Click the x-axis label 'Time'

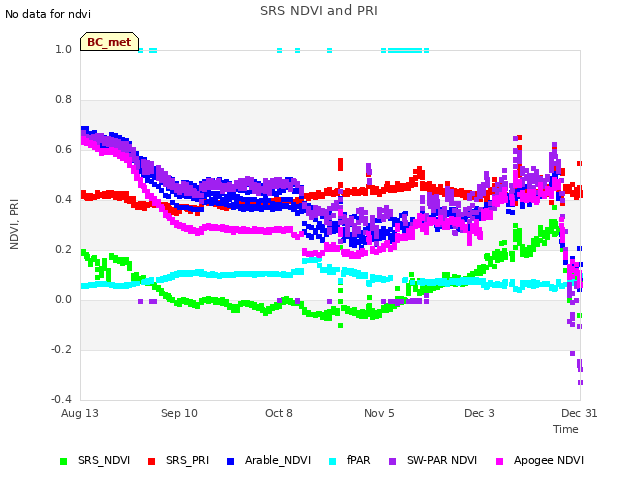coord(566,429)
